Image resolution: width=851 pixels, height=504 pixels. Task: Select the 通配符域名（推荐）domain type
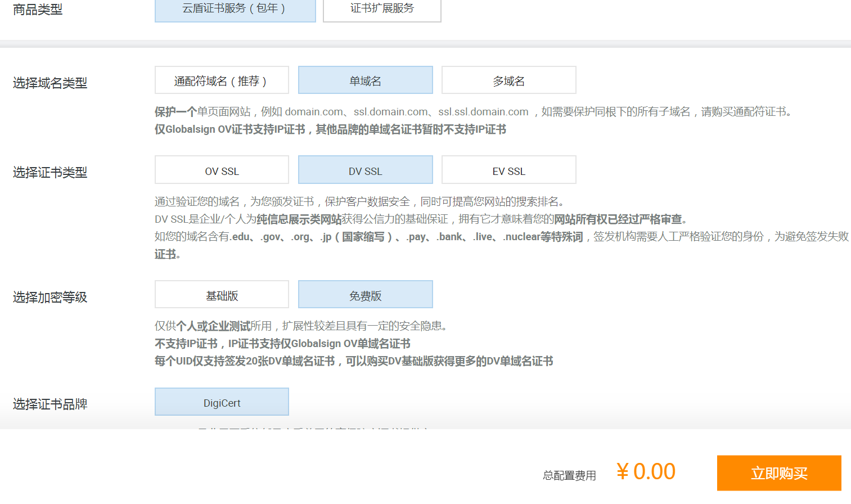(x=221, y=80)
